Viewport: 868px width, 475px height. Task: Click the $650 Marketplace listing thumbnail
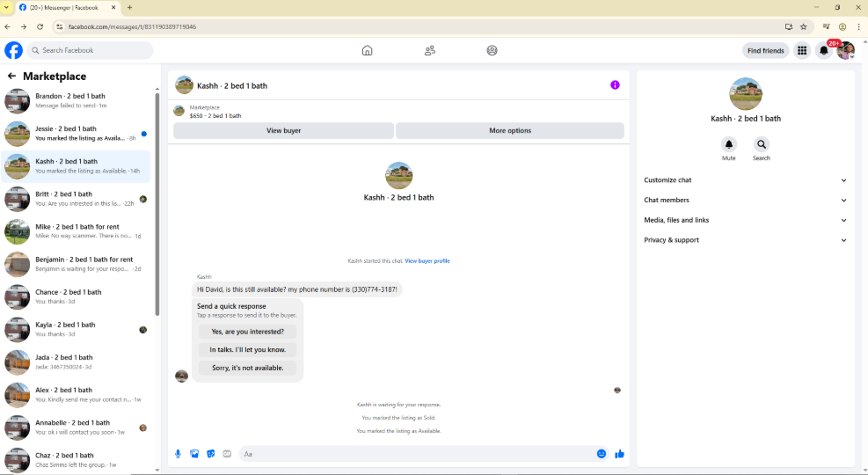click(179, 112)
